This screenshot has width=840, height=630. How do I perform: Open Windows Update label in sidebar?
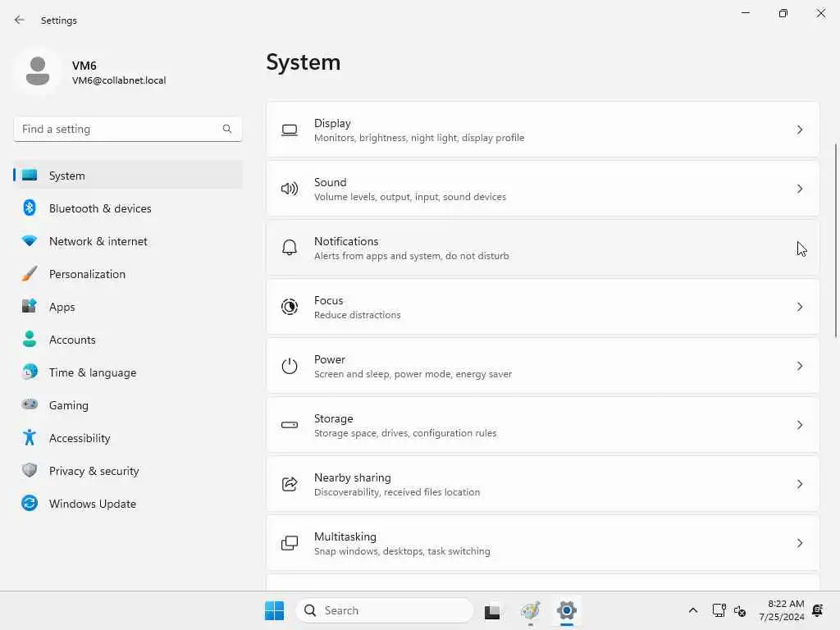93,504
